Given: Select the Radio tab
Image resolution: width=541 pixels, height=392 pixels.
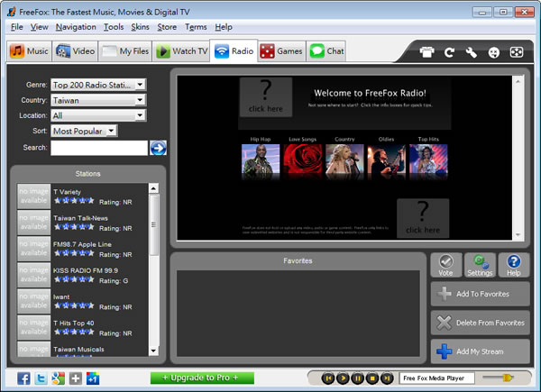Looking at the screenshot, I should point(234,51).
